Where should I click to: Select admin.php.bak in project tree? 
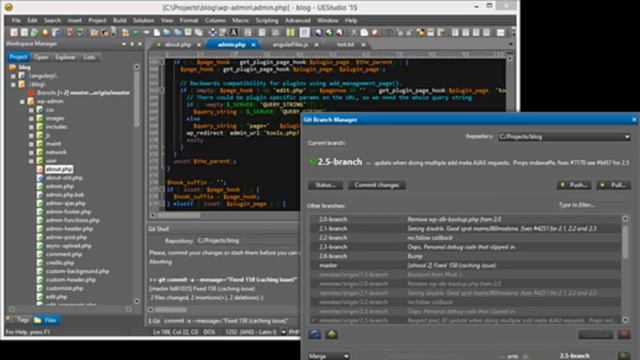pyautogui.click(x=64, y=195)
